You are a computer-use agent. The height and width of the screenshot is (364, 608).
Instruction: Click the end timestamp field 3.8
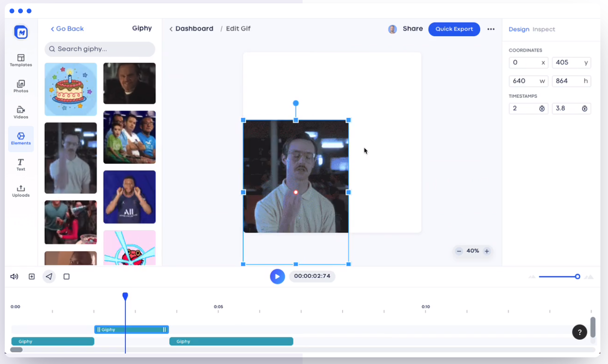click(x=571, y=109)
